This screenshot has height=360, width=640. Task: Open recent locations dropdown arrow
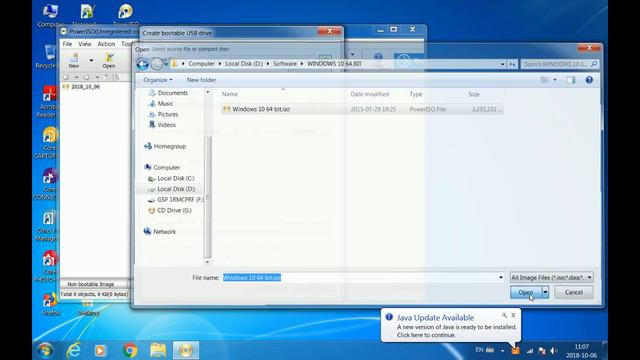pos(166,64)
